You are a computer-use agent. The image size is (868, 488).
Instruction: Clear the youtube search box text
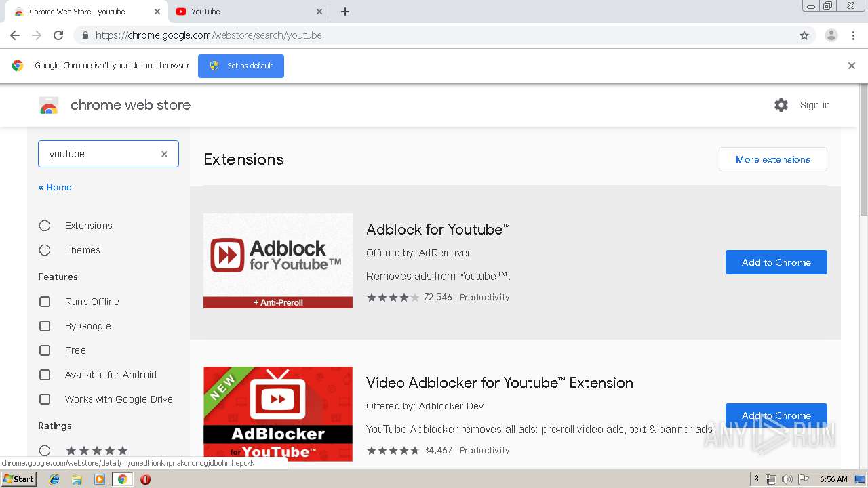164,154
